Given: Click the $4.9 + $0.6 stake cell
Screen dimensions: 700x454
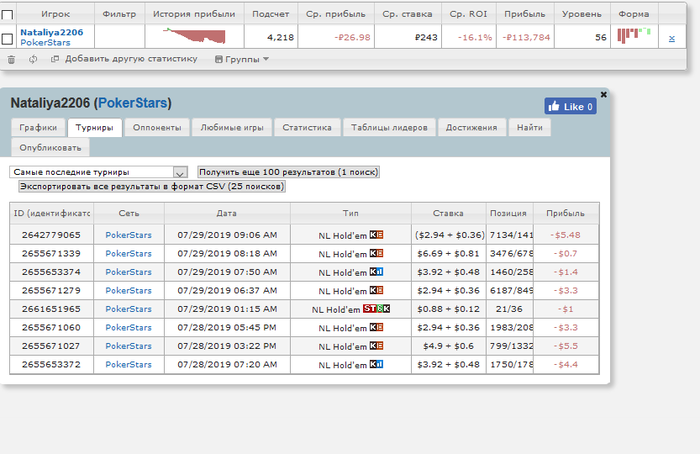Looking at the screenshot, I should click(x=448, y=346).
